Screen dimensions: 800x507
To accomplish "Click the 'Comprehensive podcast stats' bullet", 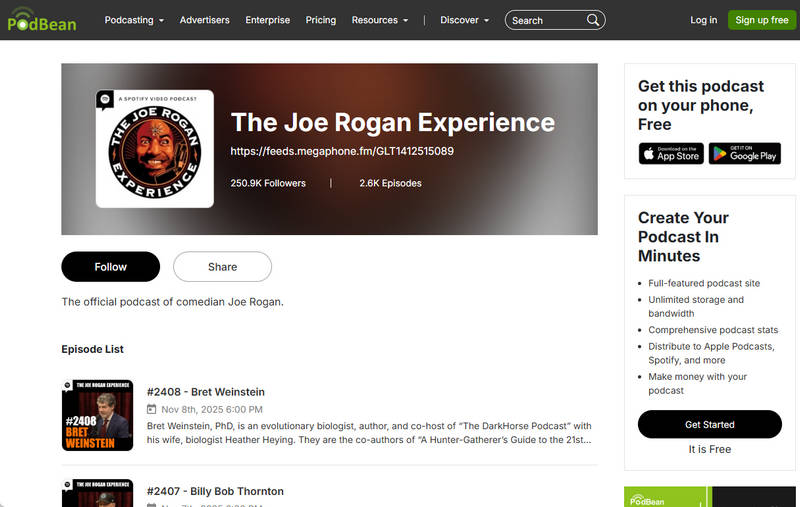I will 713,330.
